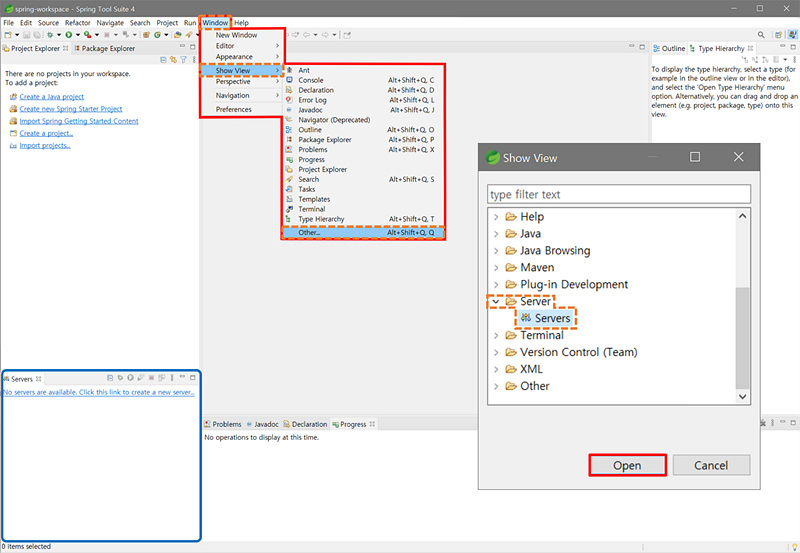This screenshot has width=800, height=553.
Task: Click the type filter text field
Action: pos(618,194)
